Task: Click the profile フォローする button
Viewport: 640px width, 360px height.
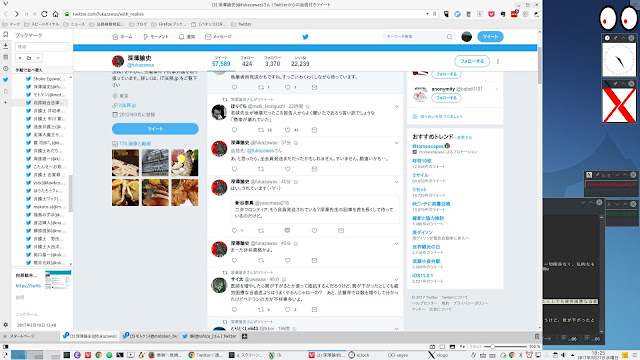Action: [x=472, y=61]
